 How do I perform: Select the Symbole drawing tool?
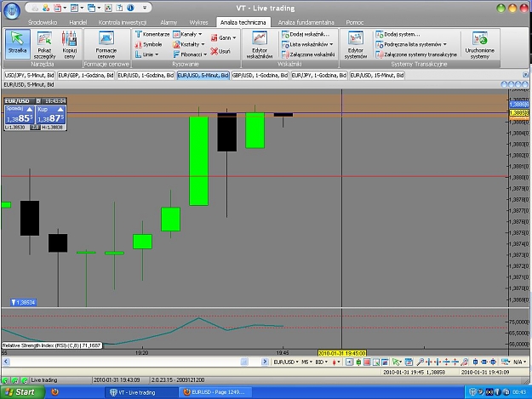(149, 44)
